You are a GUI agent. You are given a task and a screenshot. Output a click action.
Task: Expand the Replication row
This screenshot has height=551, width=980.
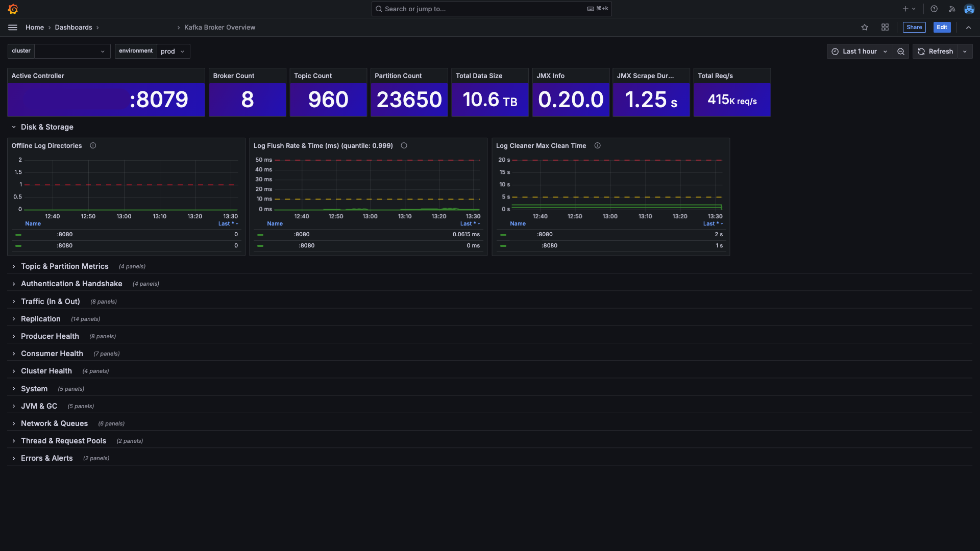click(x=40, y=319)
